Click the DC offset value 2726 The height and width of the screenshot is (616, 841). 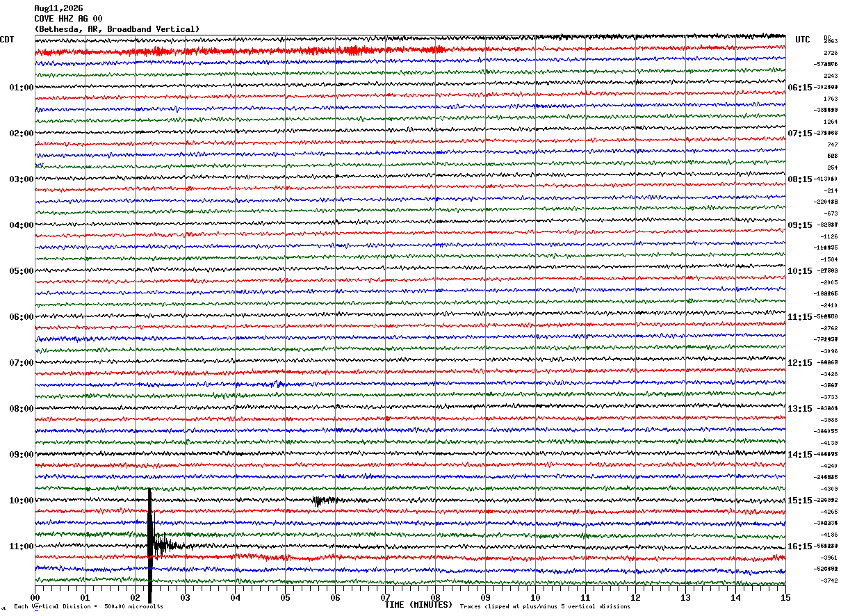[831, 53]
